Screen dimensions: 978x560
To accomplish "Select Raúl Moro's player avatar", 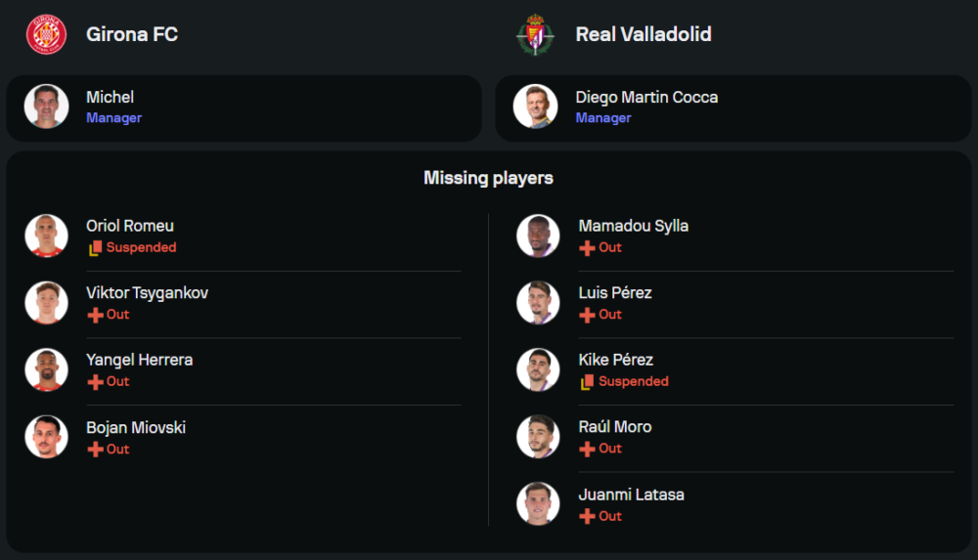I will point(538,437).
